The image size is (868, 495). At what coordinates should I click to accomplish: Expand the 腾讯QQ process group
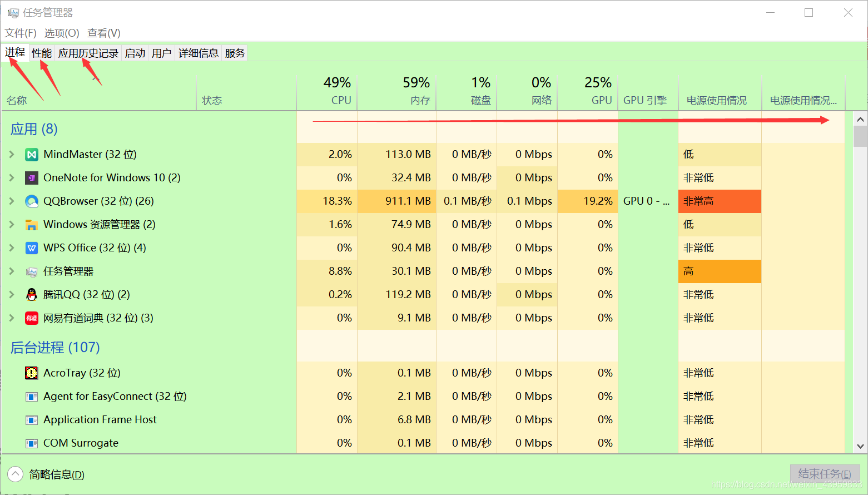point(12,295)
